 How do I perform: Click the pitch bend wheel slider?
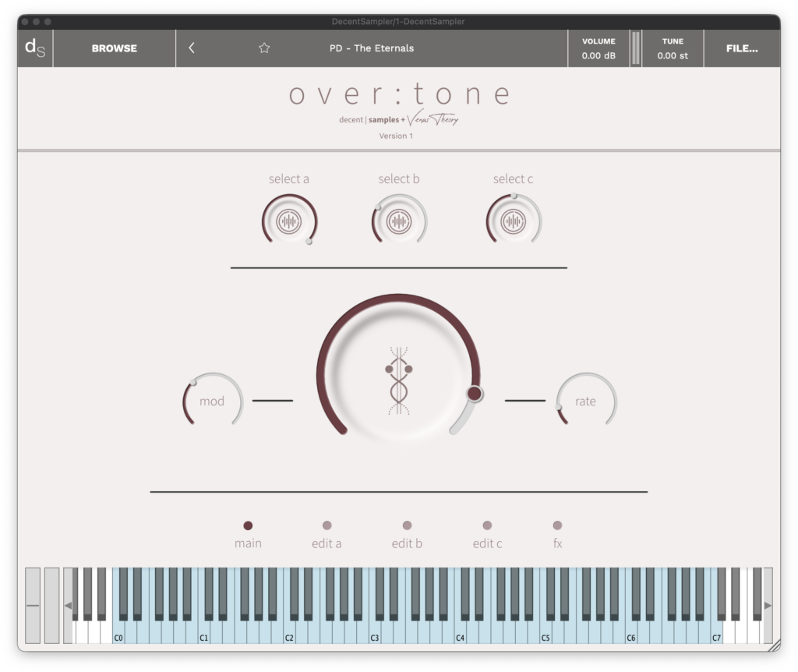point(33,605)
